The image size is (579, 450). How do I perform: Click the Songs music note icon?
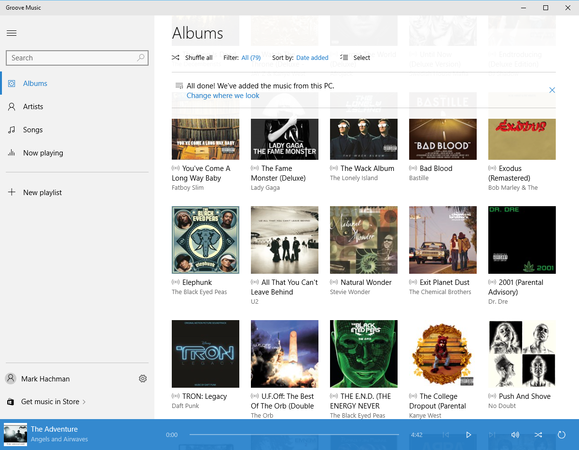click(x=12, y=130)
